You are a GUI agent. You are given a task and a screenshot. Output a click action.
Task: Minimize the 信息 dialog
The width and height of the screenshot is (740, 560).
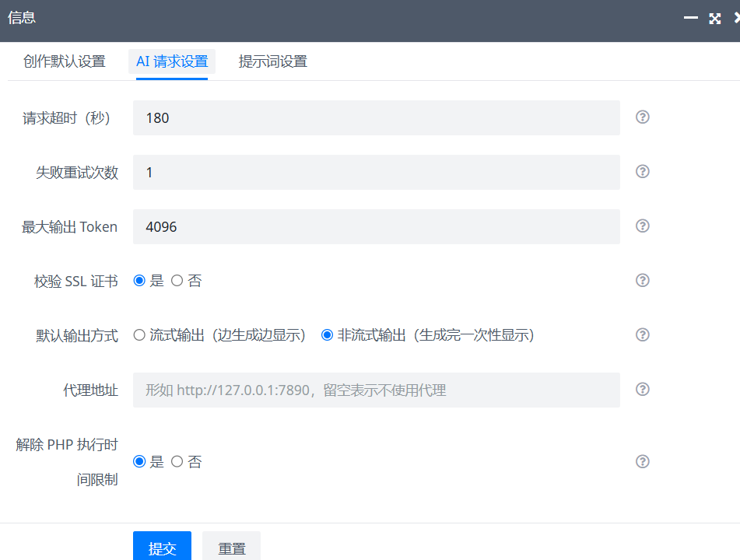point(690,18)
